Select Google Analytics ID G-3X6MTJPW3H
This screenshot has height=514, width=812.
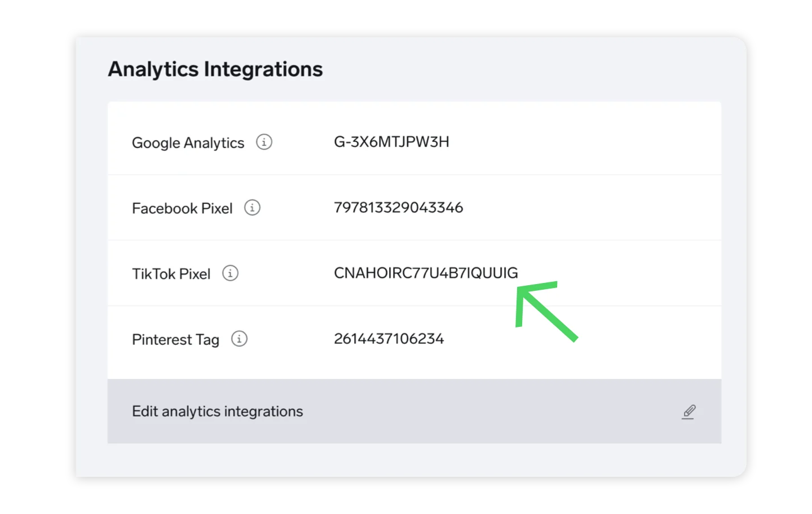click(391, 142)
